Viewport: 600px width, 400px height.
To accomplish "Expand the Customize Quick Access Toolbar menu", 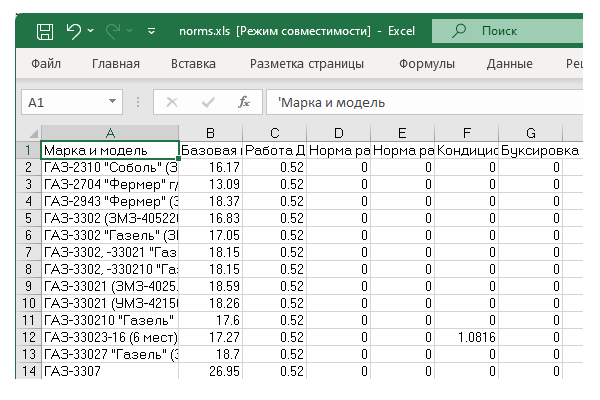I will (151, 32).
